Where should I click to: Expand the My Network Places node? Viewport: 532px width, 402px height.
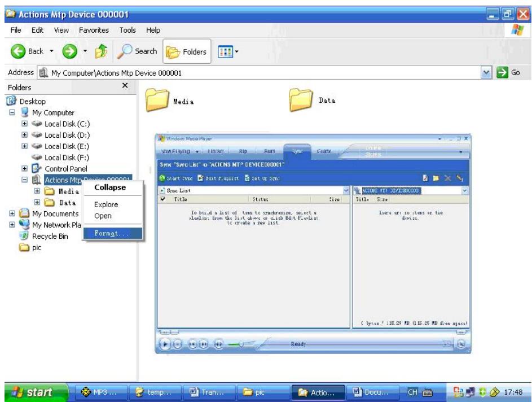(12, 225)
